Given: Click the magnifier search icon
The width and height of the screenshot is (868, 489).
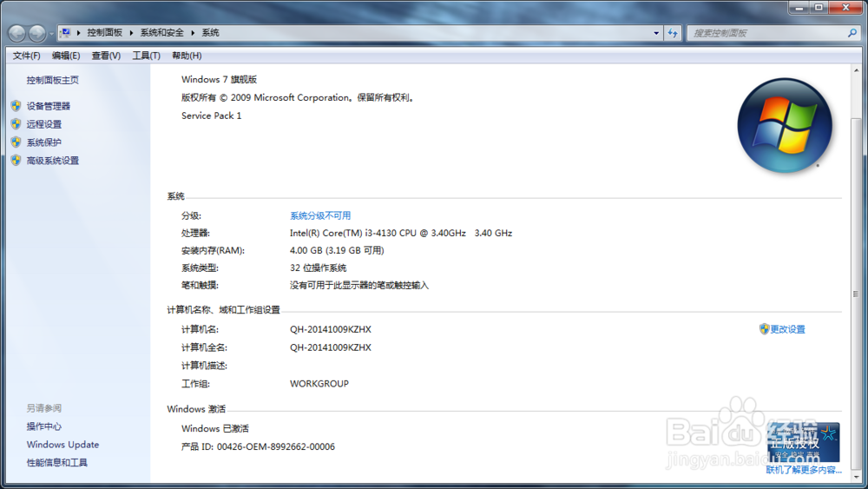Looking at the screenshot, I should (x=852, y=33).
